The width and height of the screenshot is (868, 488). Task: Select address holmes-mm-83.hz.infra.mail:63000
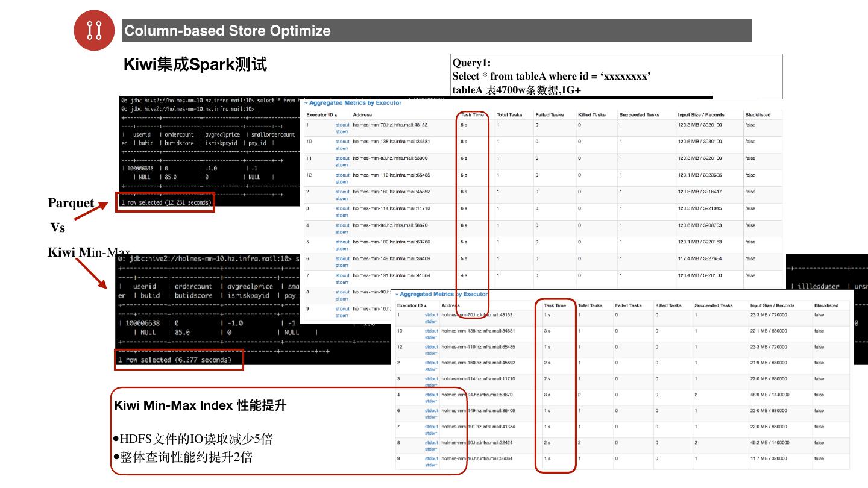(391, 158)
